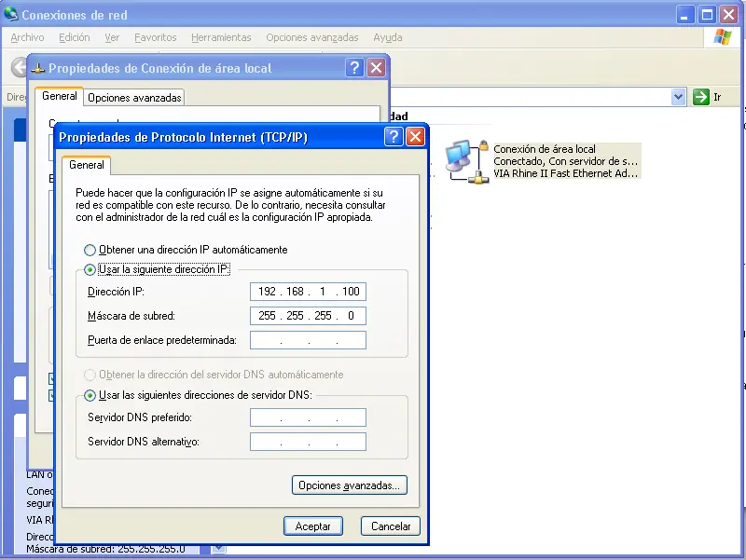Click help button in Conexión de área local properties
This screenshot has width=746, height=560.
354,68
